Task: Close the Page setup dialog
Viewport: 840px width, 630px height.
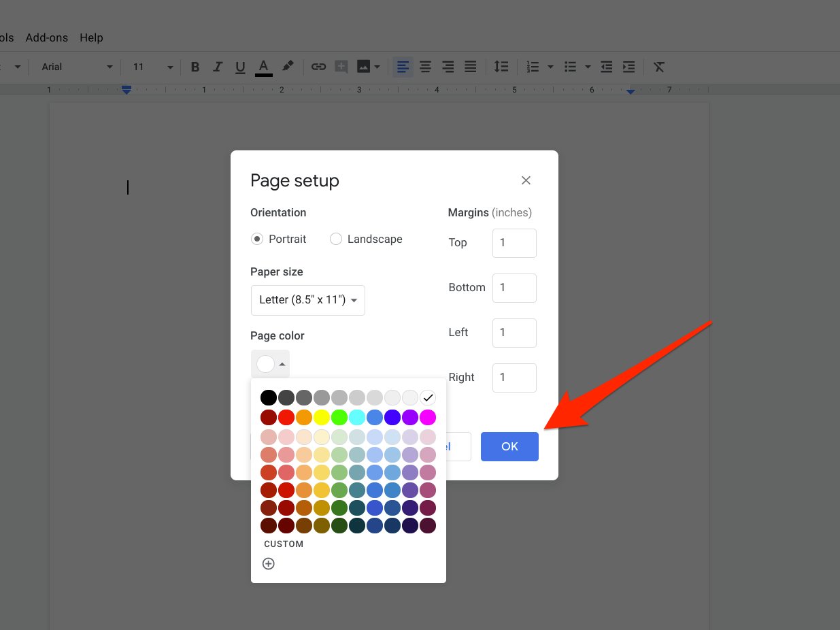Action: point(526,180)
